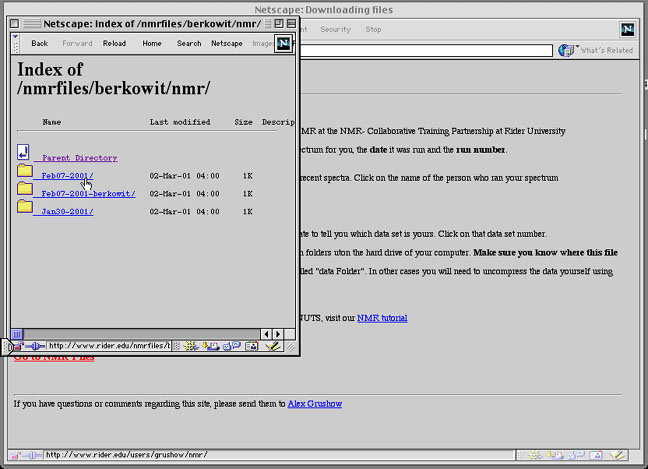Click the Stop button in background window
This screenshot has width=648, height=469.
pyautogui.click(x=373, y=30)
